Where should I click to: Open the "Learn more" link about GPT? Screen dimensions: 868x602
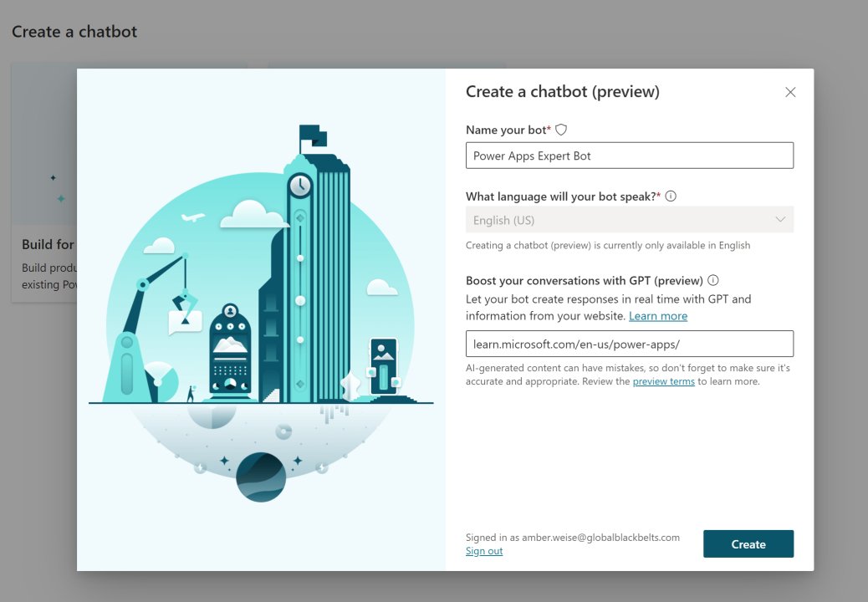658,316
